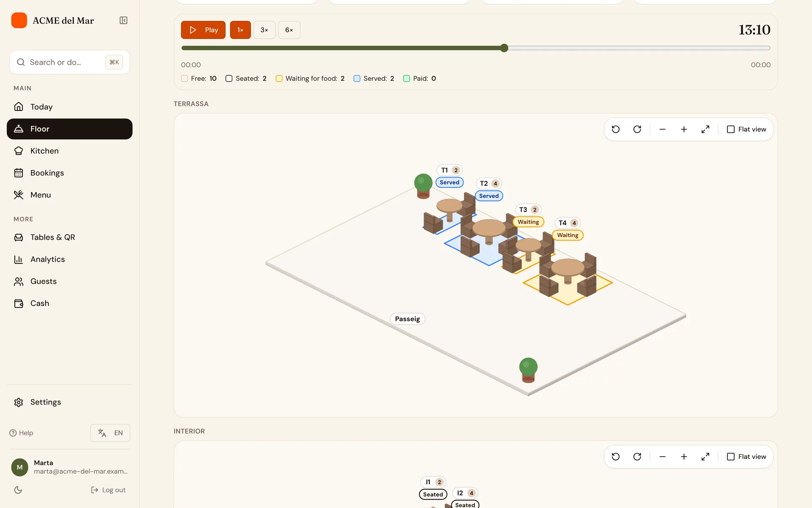Set playback speed to 3×
Viewport: 812px width, 508px height.
(x=264, y=30)
